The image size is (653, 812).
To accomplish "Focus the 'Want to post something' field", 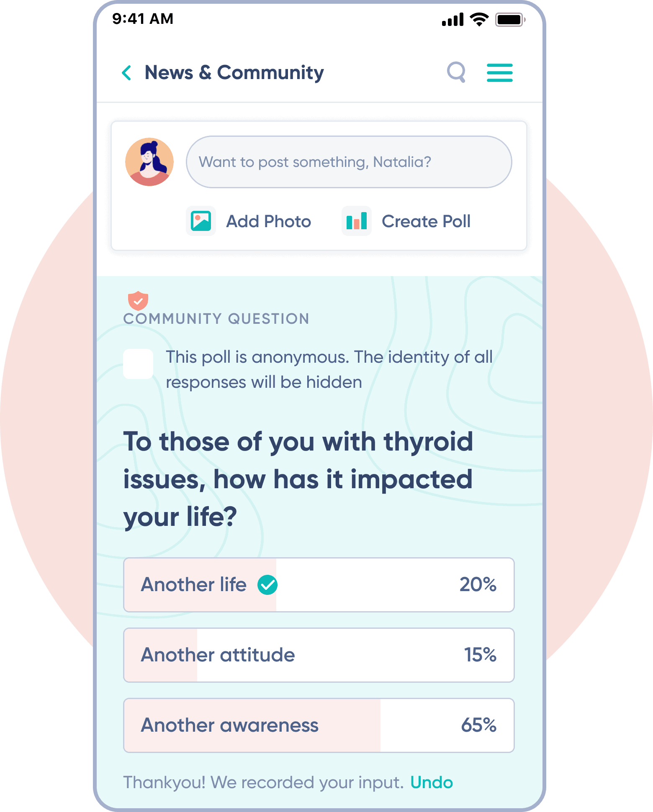I will click(x=349, y=162).
